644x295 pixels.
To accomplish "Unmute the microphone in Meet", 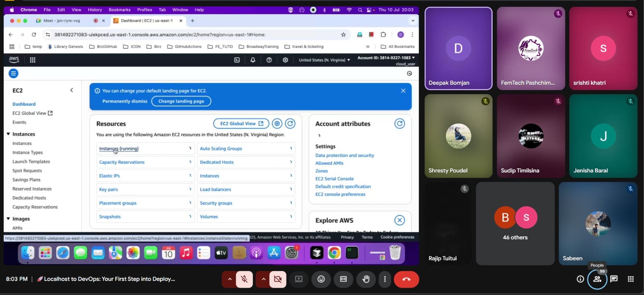I will 244,279.
